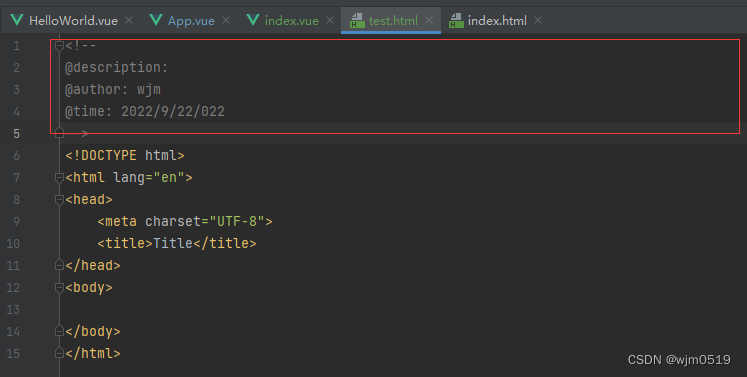Click the @description: comment text

click(x=117, y=68)
